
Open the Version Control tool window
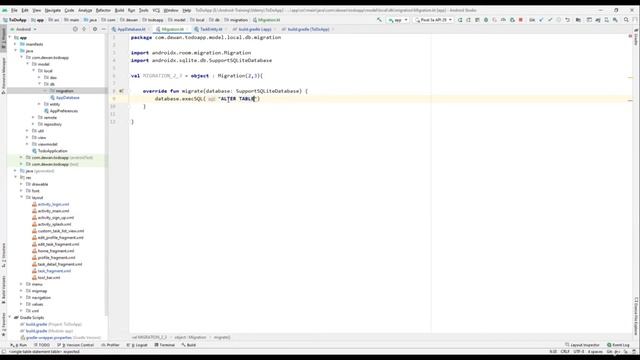tap(76, 345)
